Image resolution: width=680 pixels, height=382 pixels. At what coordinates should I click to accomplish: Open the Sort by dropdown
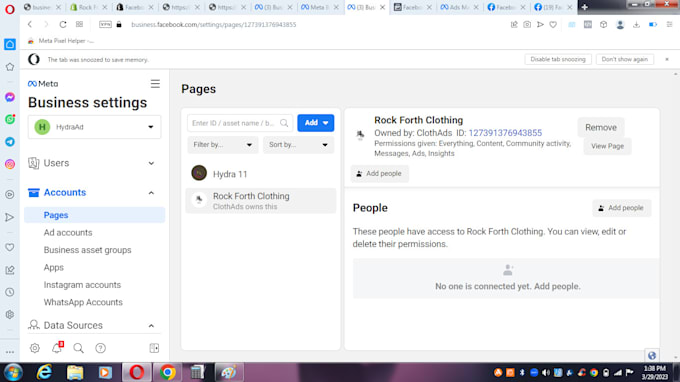[x=298, y=145]
